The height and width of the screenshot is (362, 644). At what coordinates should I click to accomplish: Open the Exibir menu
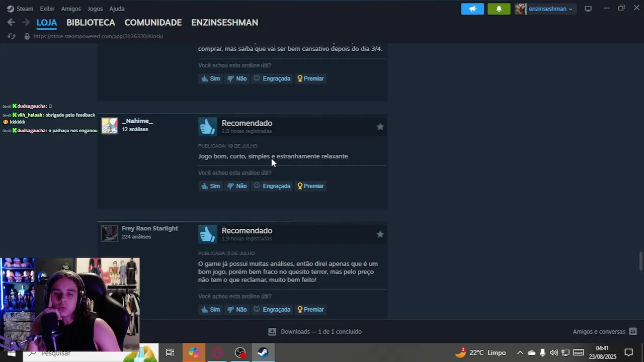[47, 9]
